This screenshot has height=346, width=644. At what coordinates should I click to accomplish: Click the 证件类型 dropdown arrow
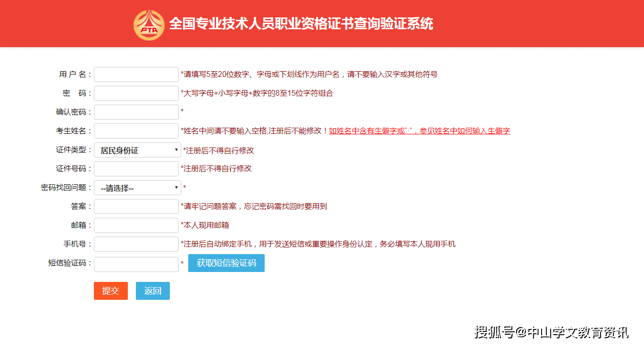[x=176, y=150]
